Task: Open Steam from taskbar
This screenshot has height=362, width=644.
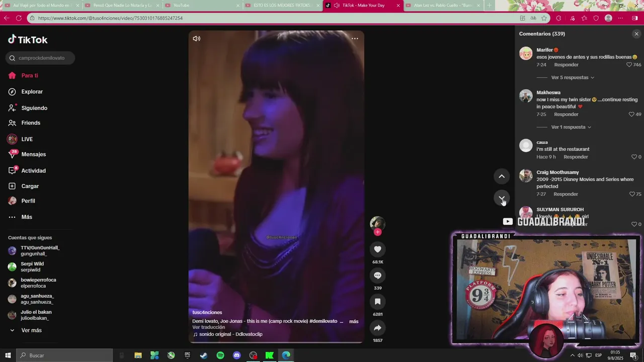Action: 204,355
